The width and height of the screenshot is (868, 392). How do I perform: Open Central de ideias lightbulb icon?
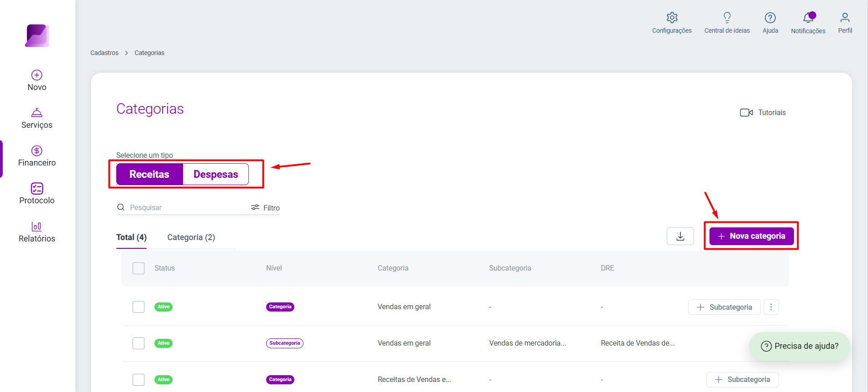727,18
